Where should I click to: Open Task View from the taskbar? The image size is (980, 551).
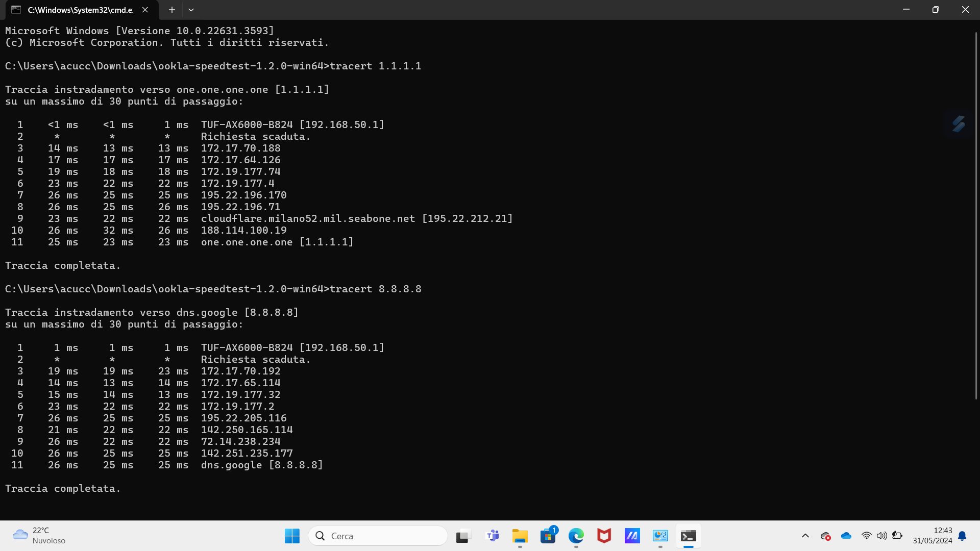[462, 536]
